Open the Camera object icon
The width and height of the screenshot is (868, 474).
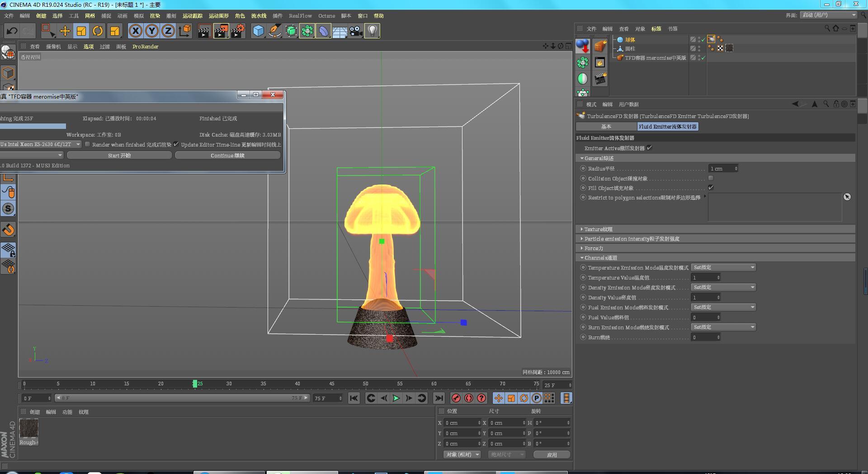pyautogui.click(x=356, y=31)
